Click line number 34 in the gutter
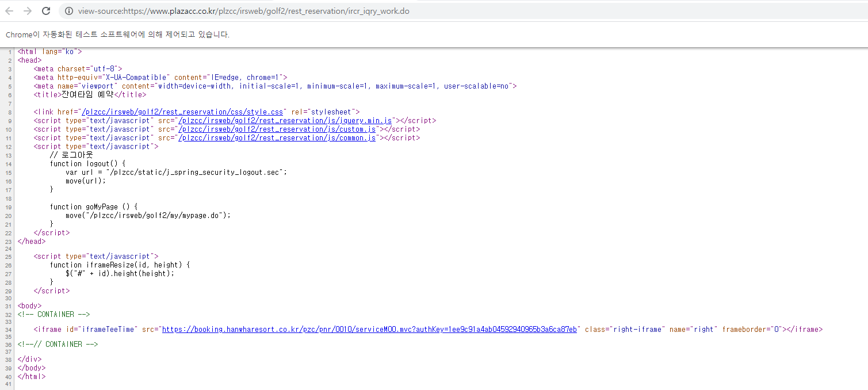 coord(9,330)
